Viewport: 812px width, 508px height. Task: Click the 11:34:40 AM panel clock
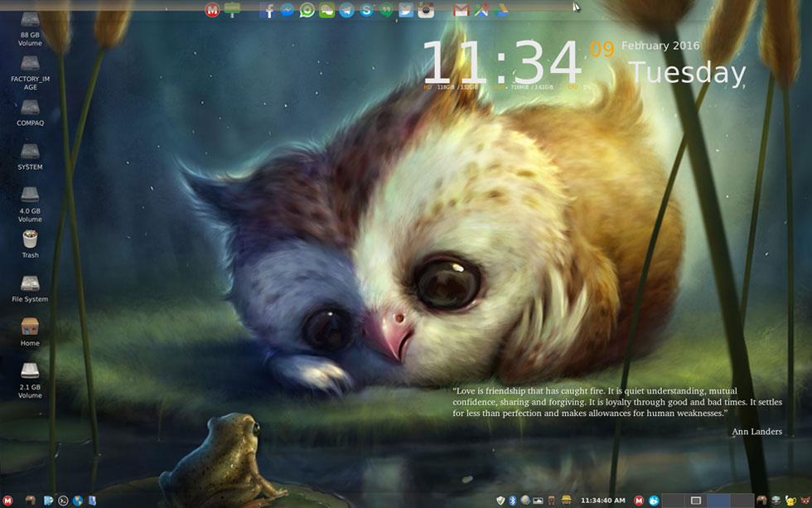[x=603, y=501]
